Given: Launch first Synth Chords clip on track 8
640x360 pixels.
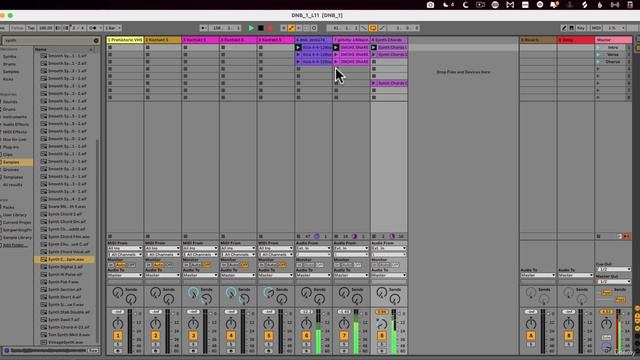Looking at the screenshot, I should click(x=373, y=47).
